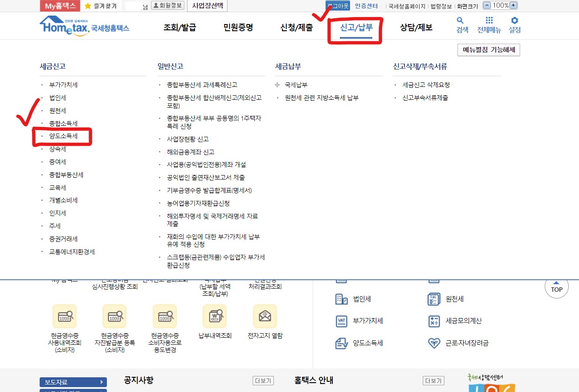
Task: Open 현금영수증 자진발급분 등록 icon
Action: coord(114,316)
